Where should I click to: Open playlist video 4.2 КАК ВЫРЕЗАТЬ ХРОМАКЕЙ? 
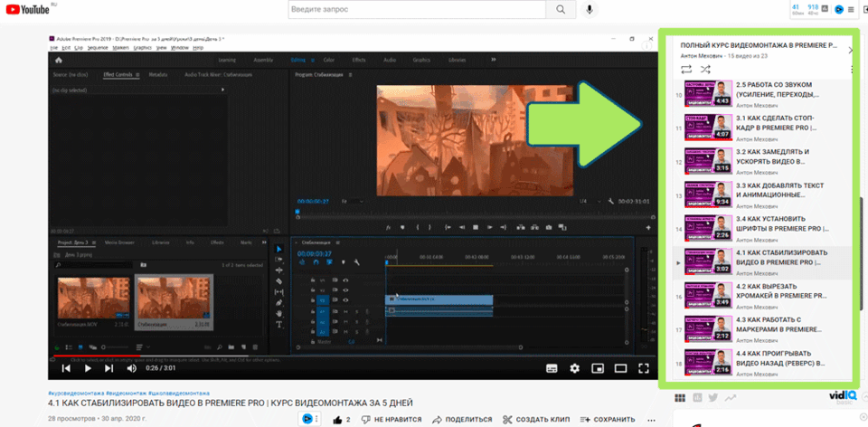coord(763,297)
